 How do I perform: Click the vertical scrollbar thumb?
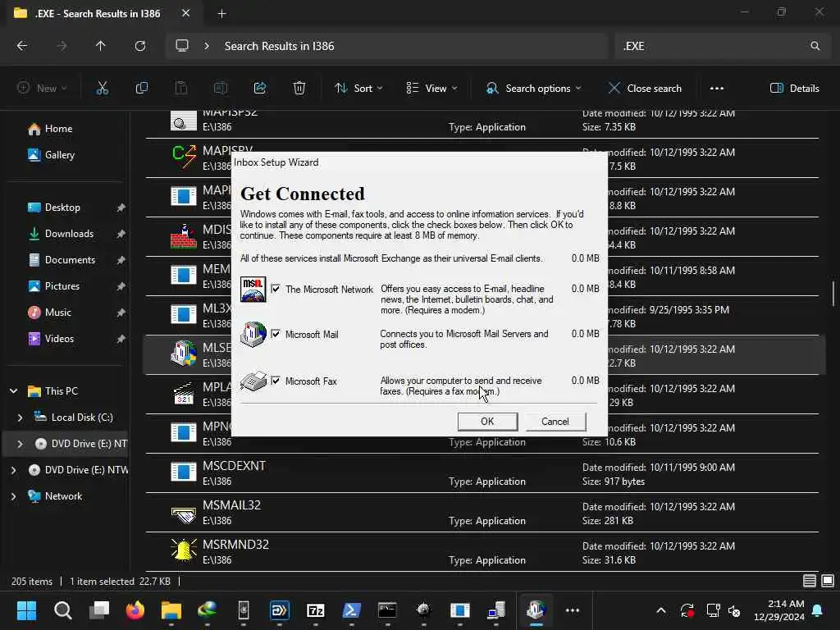[833, 293]
